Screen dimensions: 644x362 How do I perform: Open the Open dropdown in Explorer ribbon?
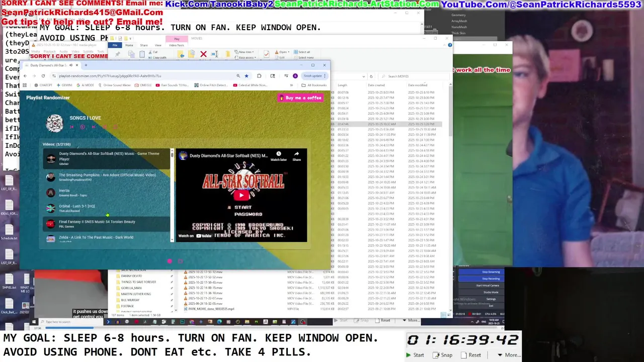coord(282,52)
